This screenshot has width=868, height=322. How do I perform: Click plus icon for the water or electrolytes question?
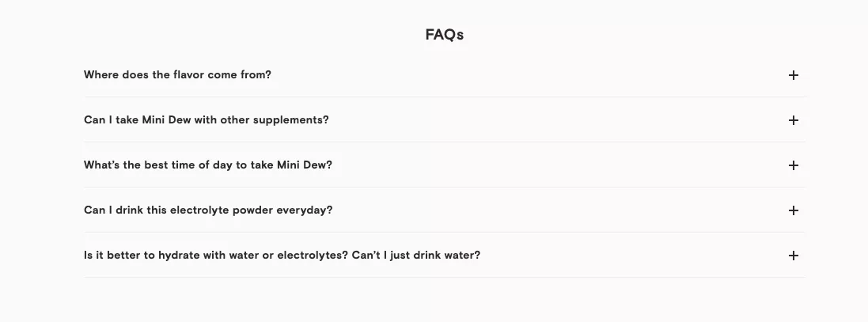794,256
